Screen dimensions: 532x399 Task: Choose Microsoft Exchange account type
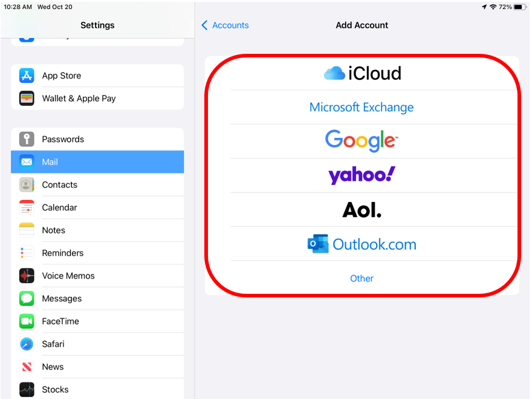click(362, 107)
